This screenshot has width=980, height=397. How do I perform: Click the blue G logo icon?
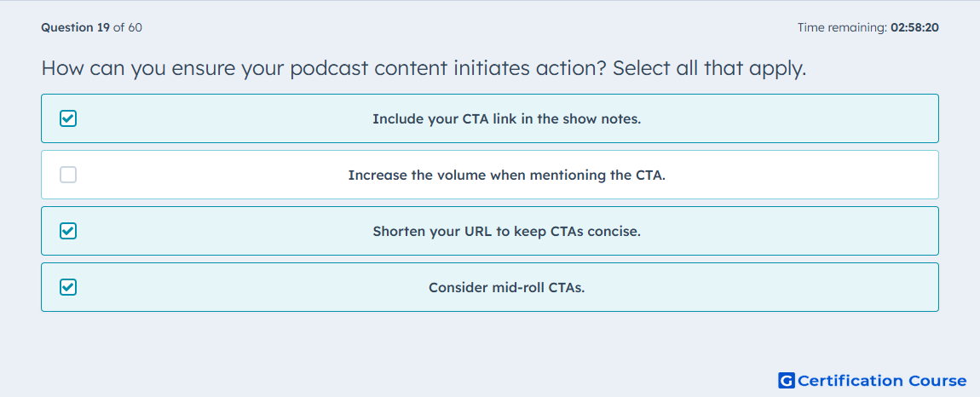click(787, 380)
